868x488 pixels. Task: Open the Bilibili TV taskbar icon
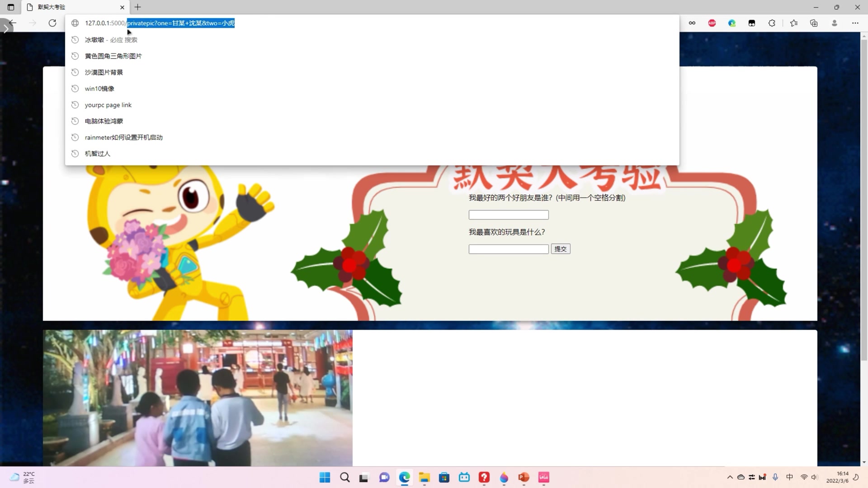pos(464,478)
